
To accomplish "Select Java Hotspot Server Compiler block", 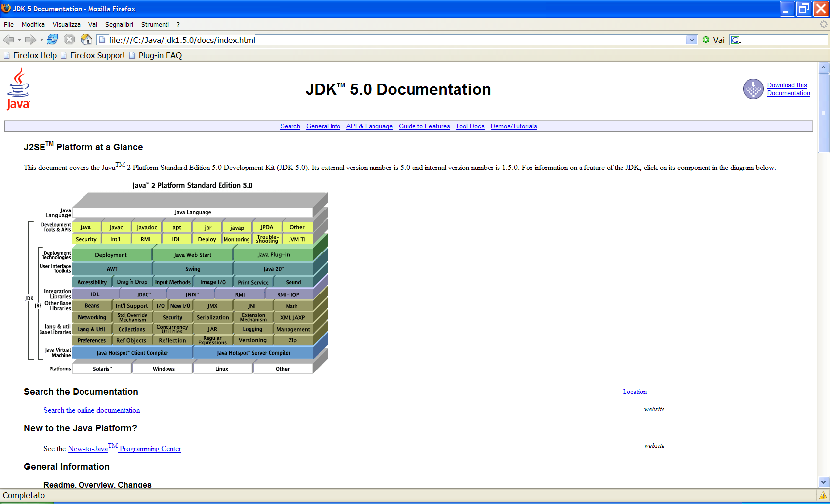I will click(253, 353).
